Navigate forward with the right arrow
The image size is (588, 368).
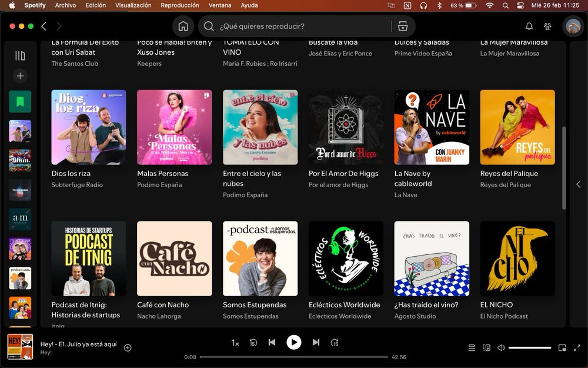59,26
